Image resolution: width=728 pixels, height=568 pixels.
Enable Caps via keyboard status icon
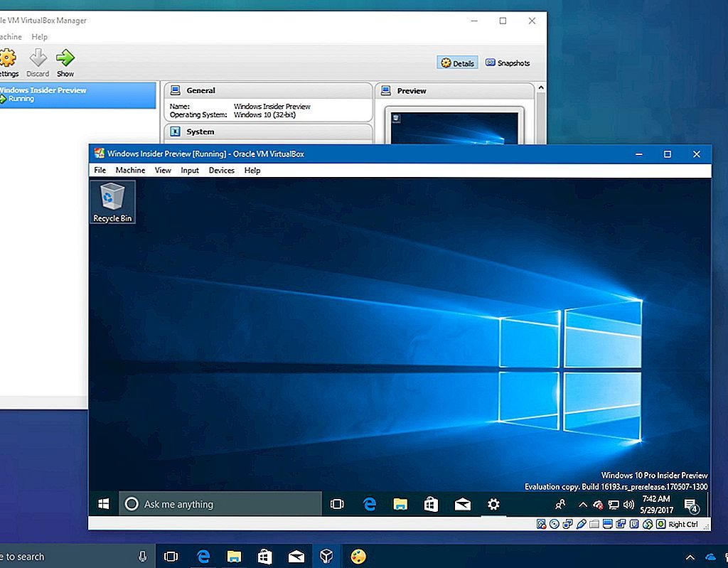pyautogui.click(x=660, y=524)
